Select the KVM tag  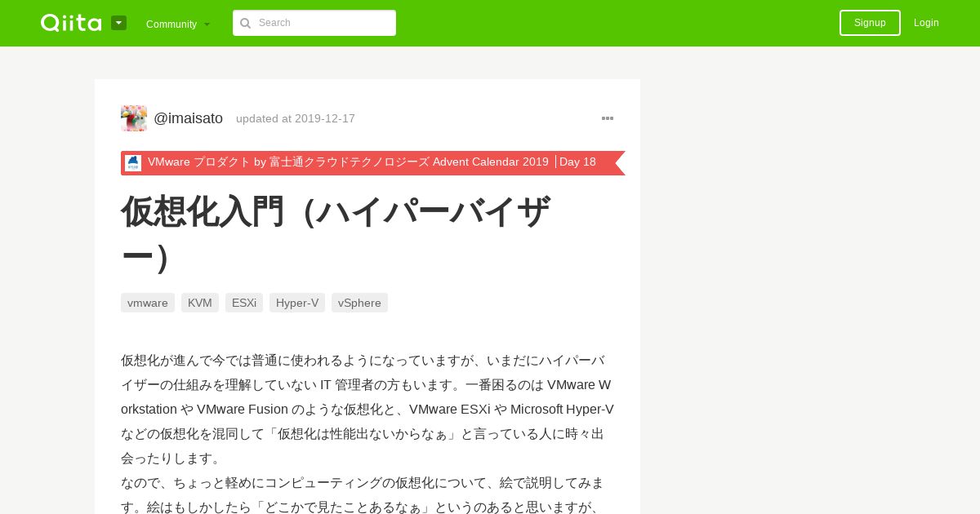[200, 303]
